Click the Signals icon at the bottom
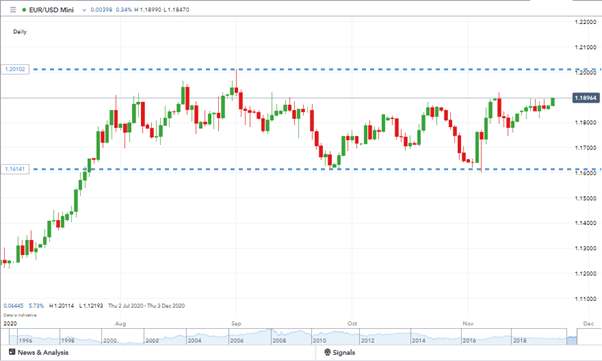The image size is (602, 361). 327,352
